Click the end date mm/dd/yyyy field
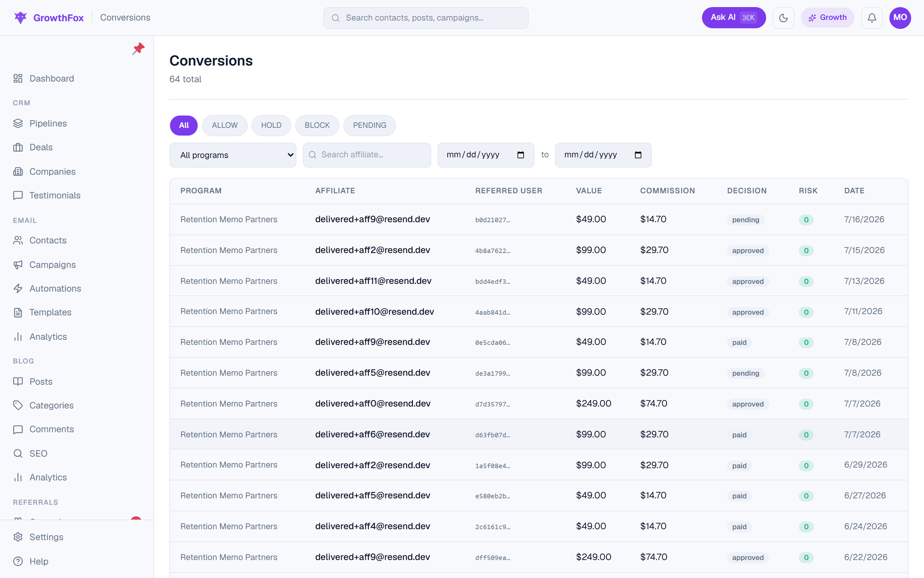924x578 pixels. pyautogui.click(x=603, y=155)
